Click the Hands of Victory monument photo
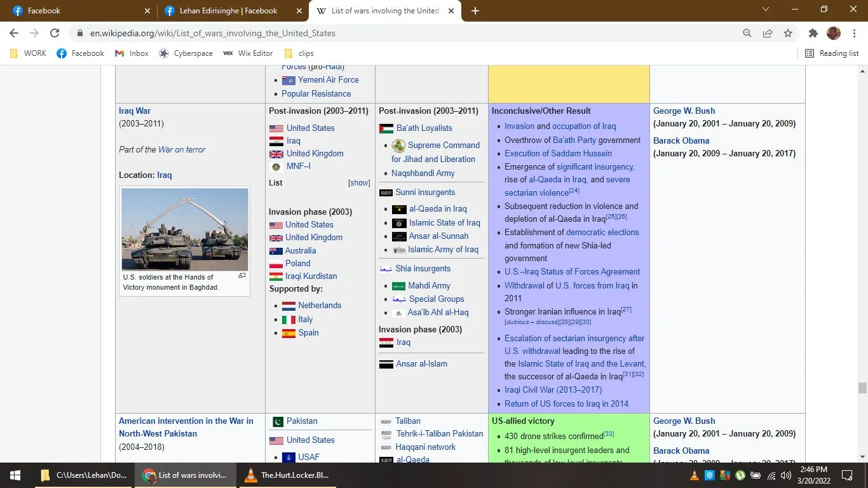Viewport: 868px width, 488px height. [x=185, y=229]
